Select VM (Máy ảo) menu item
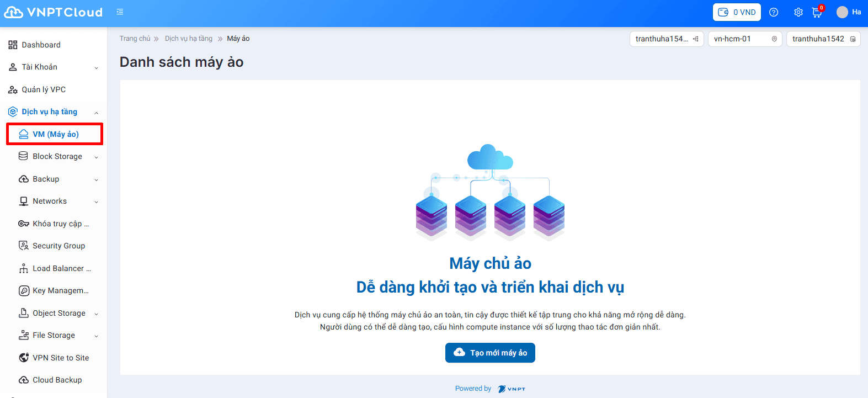This screenshot has width=868, height=398. click(x=55, y=134)
